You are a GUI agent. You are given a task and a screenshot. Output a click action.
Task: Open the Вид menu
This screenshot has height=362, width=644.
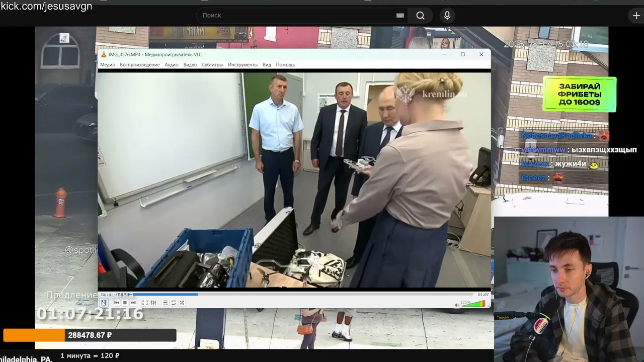(267, 65)
